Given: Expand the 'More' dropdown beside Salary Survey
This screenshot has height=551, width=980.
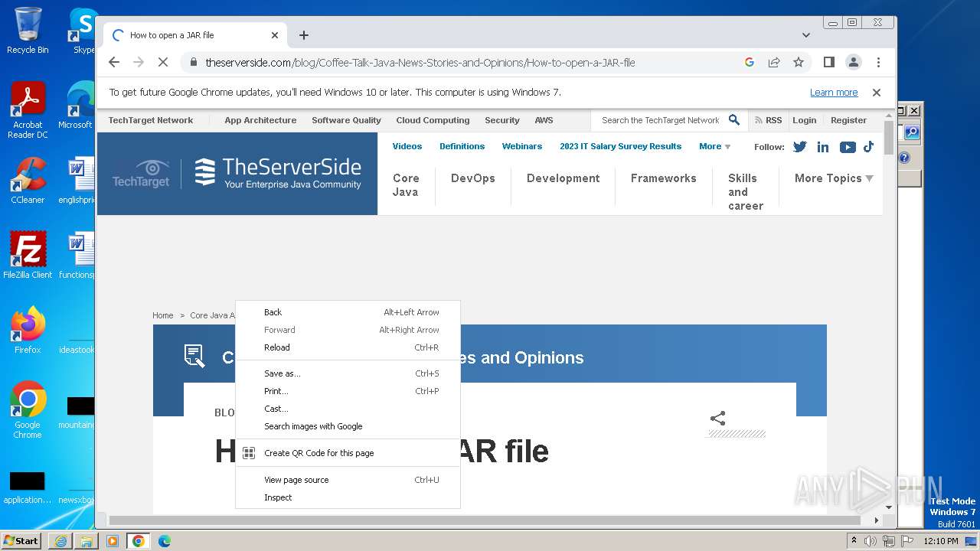Looking at the screenshot, I should tap(714, 146).
